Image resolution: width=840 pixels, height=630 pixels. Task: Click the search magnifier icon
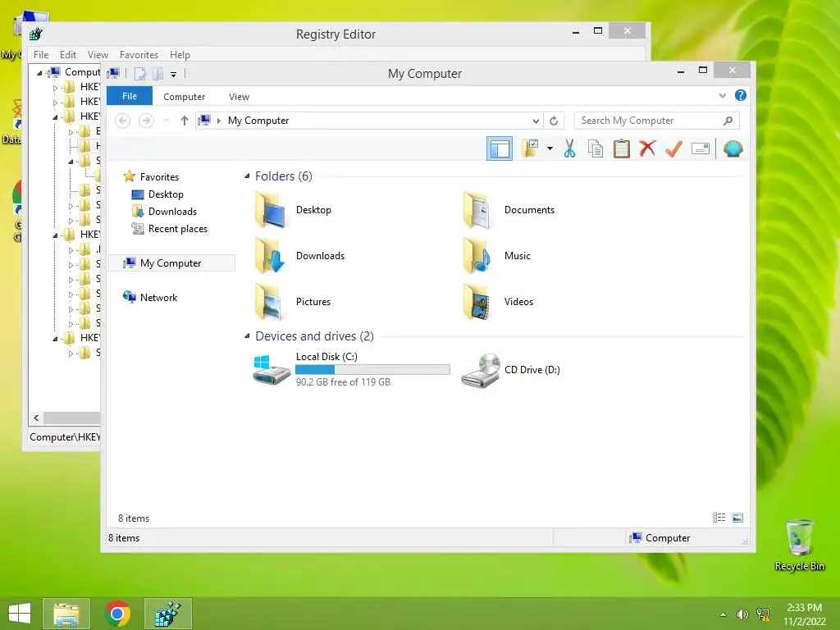click(x=728, y=121)
